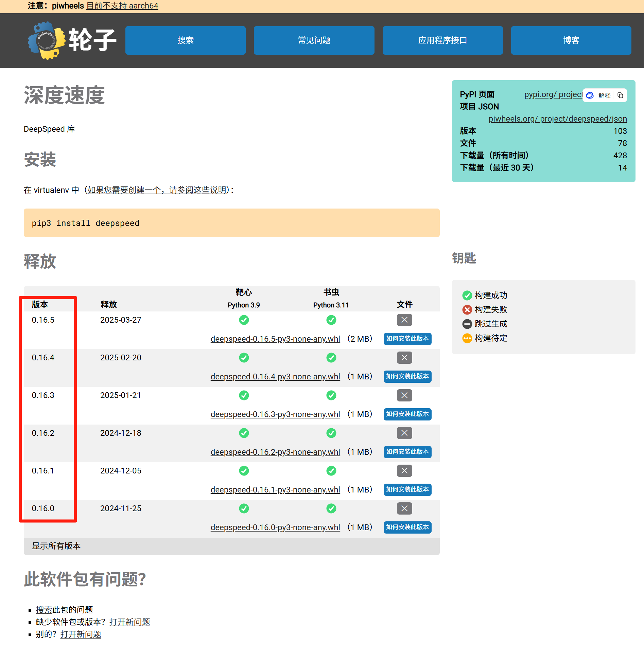Click downloads value 428
The height and width of the screenshot is (646, 644).
[620, 156]
